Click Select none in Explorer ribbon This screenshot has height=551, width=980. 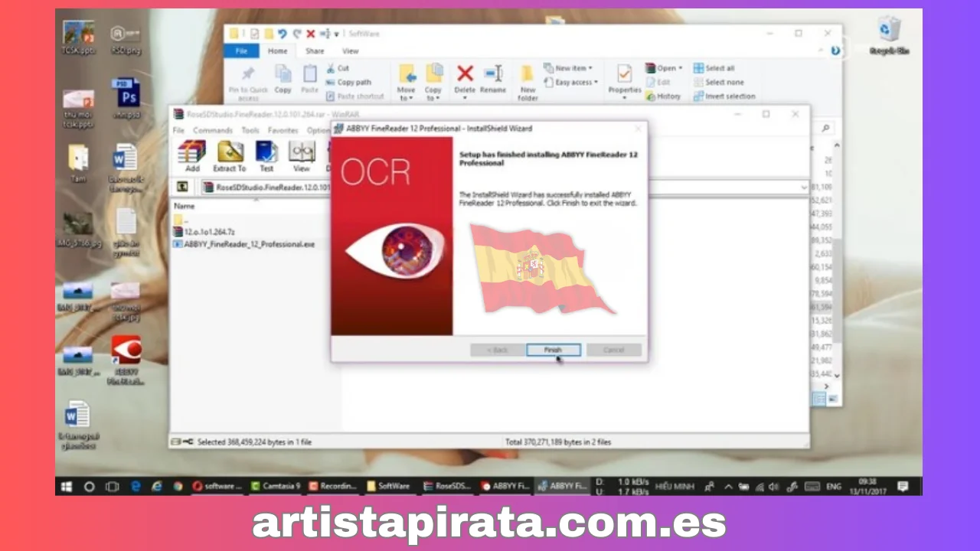(717, 82)
